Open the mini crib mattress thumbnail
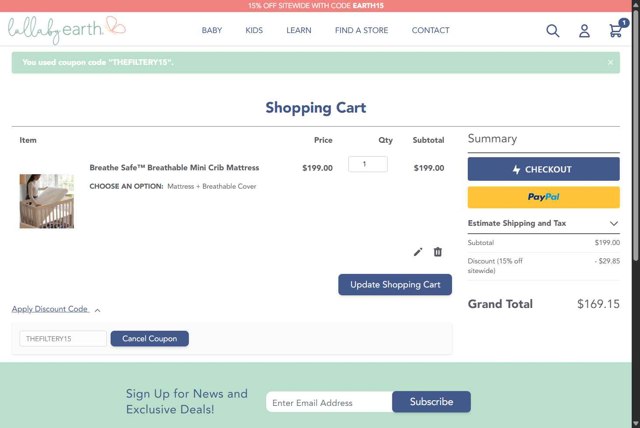This screenshot has width=640, height=428. click(x=47, y=201)
